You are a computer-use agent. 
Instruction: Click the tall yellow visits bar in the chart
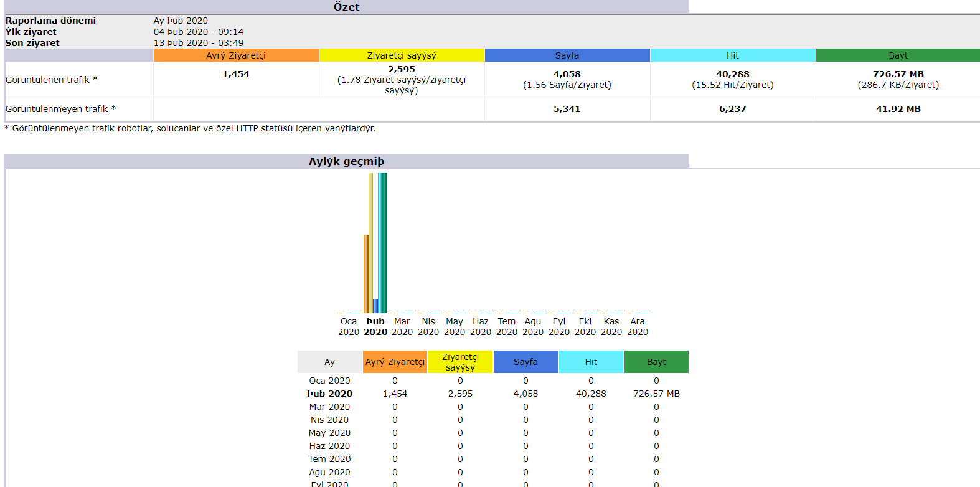(370, 243)
